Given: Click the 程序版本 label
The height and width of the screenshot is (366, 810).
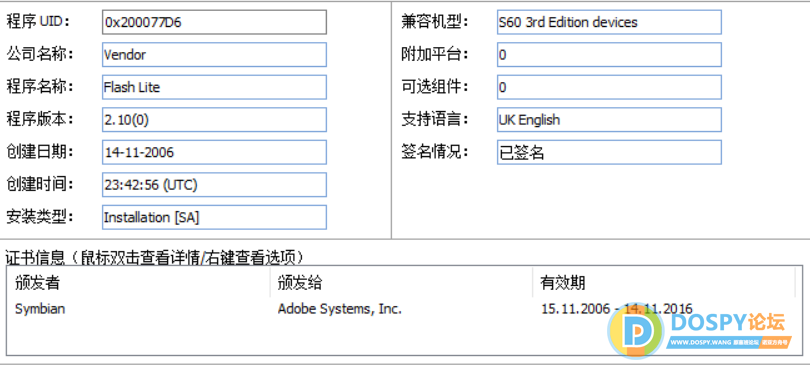Looking at the screenshot, I should (39, 119).
